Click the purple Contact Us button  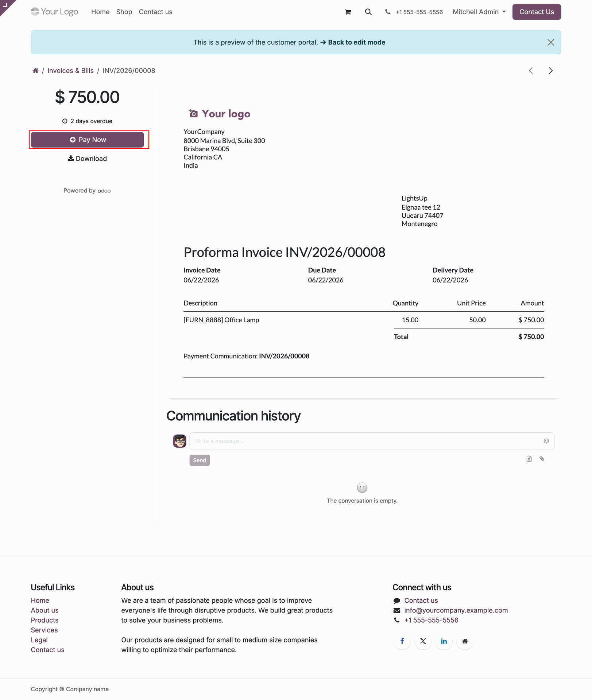[x=537, y=12]
